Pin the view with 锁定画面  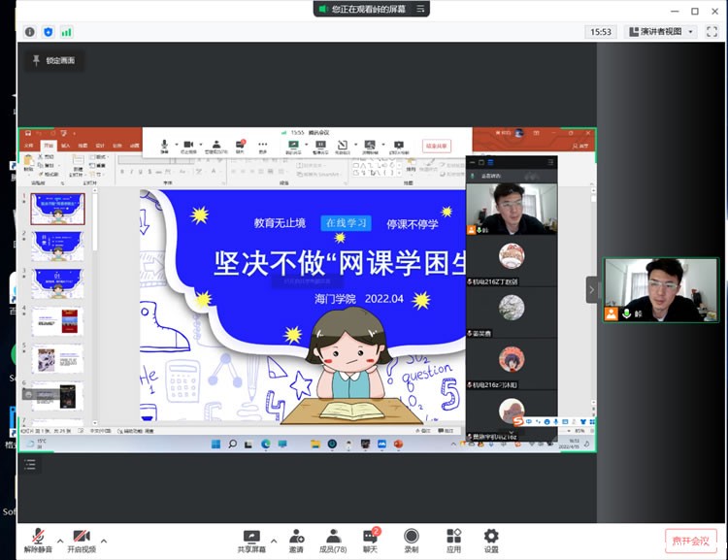(x=53, y=60)
